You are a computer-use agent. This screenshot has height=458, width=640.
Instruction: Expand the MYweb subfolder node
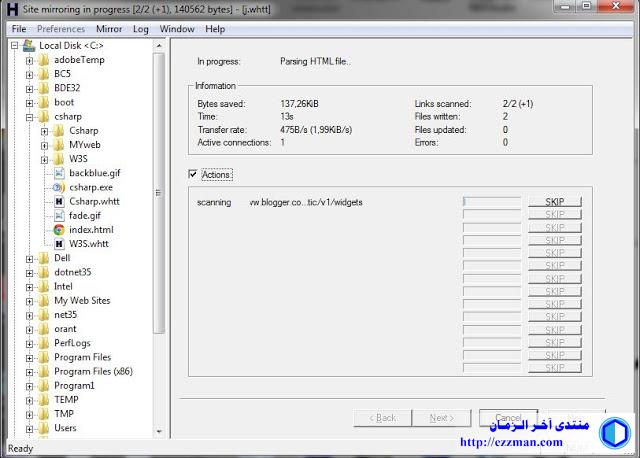coord(45,145)
